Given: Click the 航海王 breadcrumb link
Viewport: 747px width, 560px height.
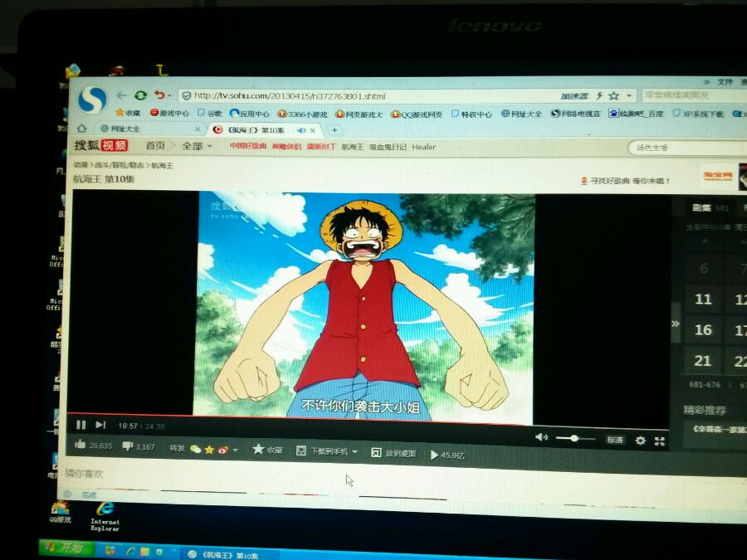Looking at the screenshot, I should (162, 165).
